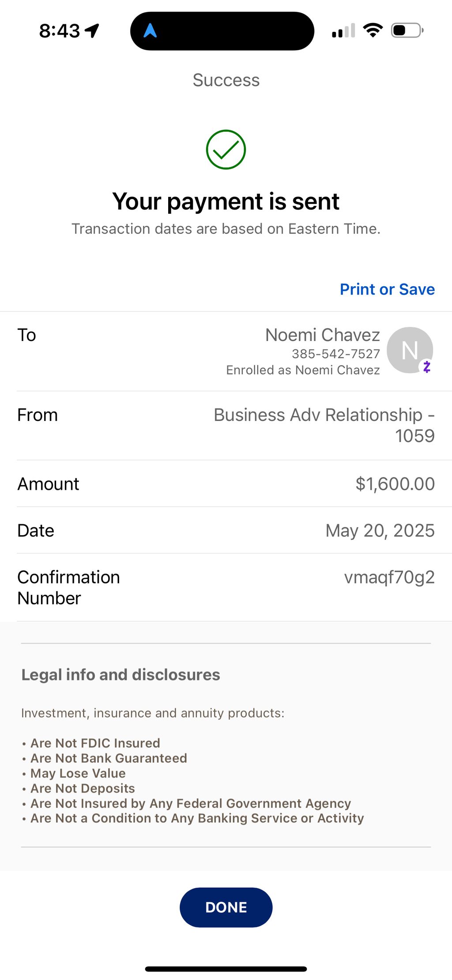Viewport: 452px width, 980px height.
Task: Tap the location arrow beside the clock
Action: [92, 30]
